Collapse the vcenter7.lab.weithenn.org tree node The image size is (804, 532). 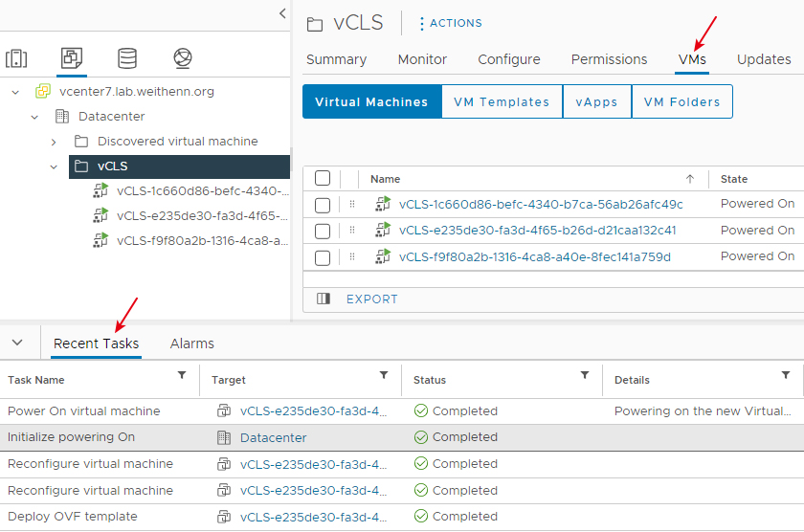pos(15,92)
